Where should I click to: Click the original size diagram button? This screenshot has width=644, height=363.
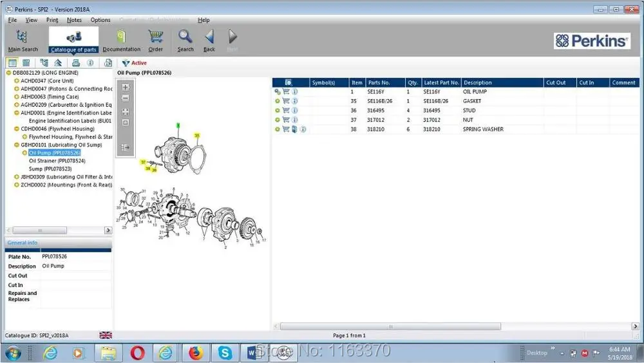(x=126, y=122)
